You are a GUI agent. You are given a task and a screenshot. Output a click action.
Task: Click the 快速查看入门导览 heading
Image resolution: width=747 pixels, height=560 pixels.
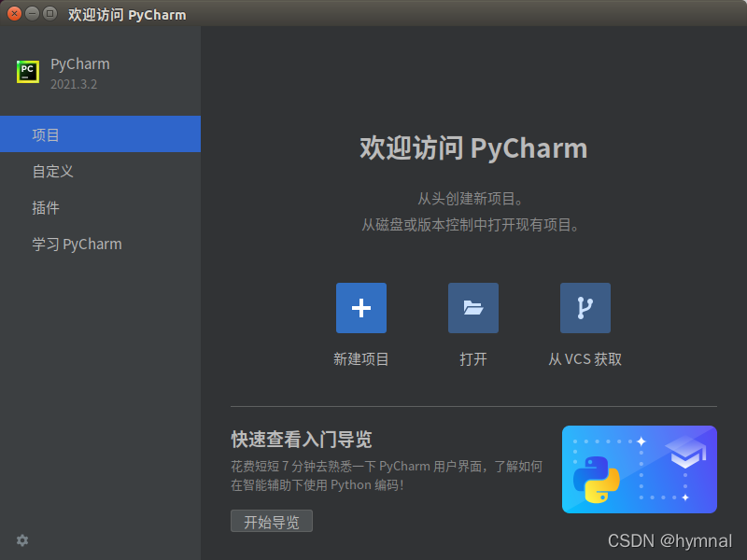click(x=302, y=439)
